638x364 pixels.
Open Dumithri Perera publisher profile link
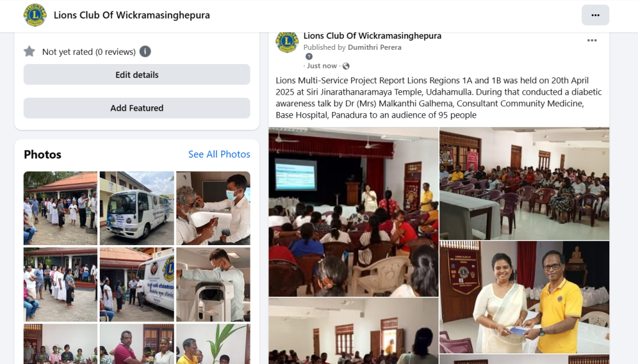pos(374,47)
